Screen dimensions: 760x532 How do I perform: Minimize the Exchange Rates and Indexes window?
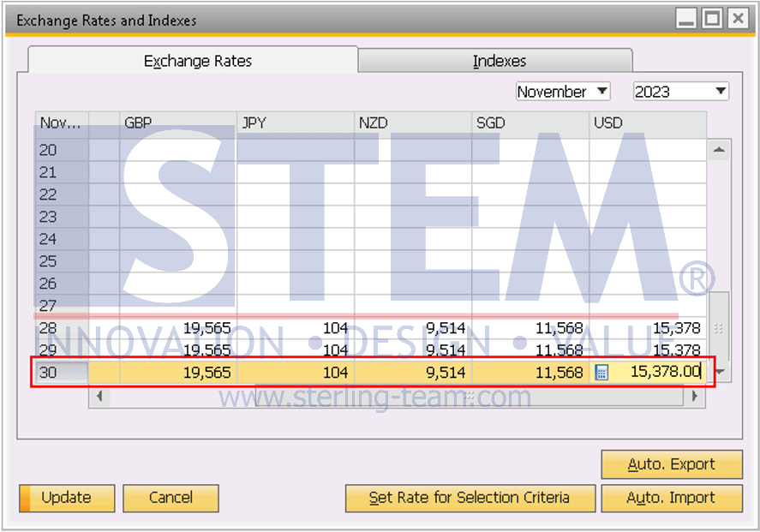[x=685, y=20]
